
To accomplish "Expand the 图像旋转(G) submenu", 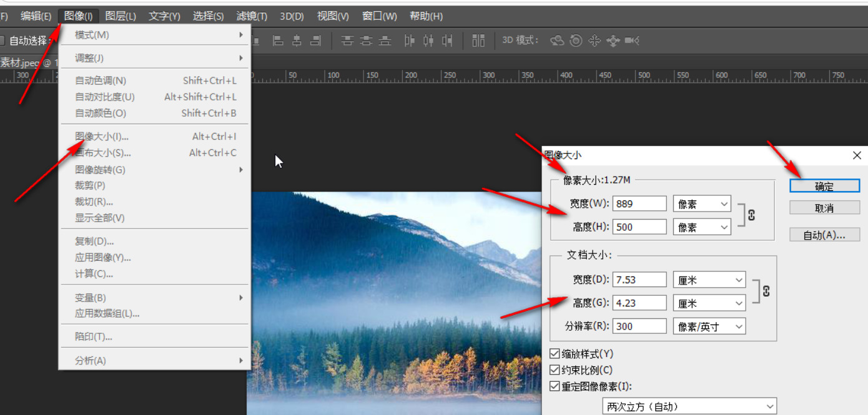I will (x=154, y=169).
